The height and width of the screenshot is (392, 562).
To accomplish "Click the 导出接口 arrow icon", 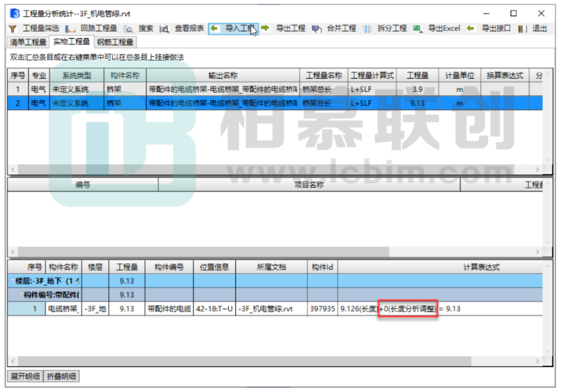I will (x=471, y=28).
